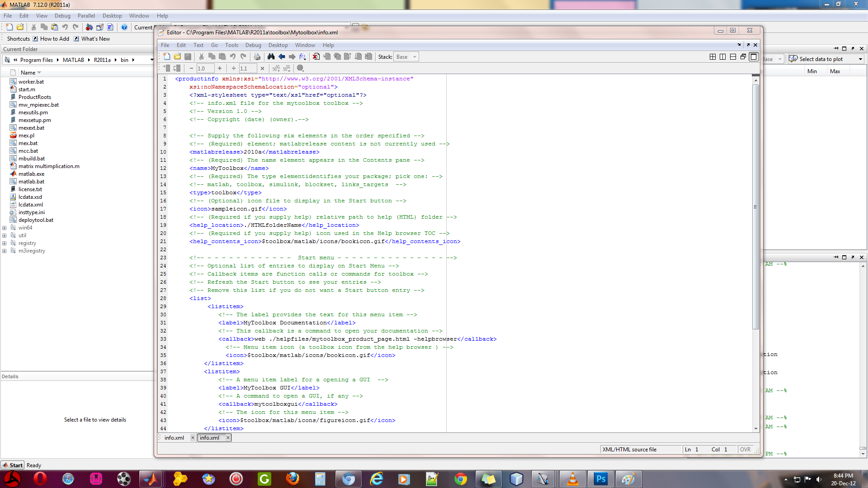Insert cell break with %% plus icon

click(x=276, y=68)
